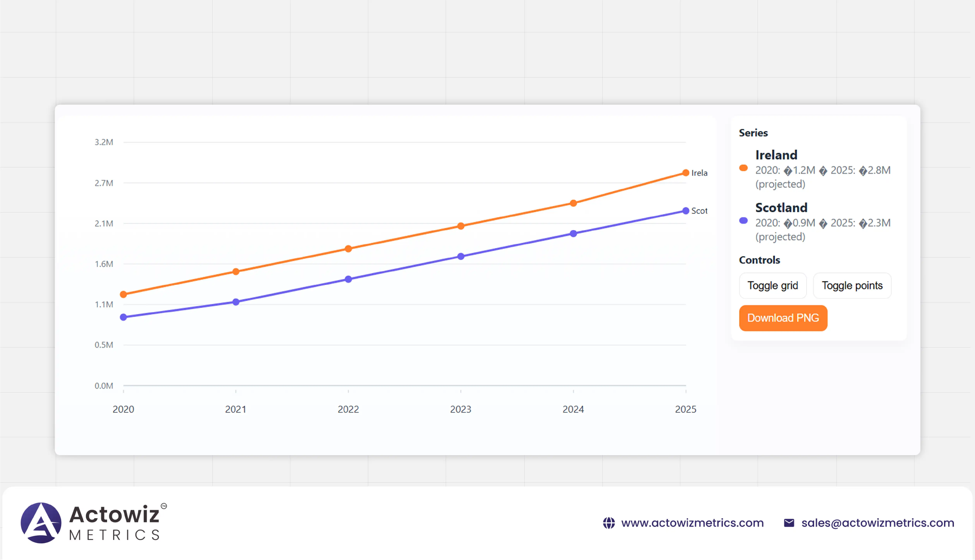Open www.actowizmetrics.com link
Viewport: 975px width, 560px height.
[693, 523]
